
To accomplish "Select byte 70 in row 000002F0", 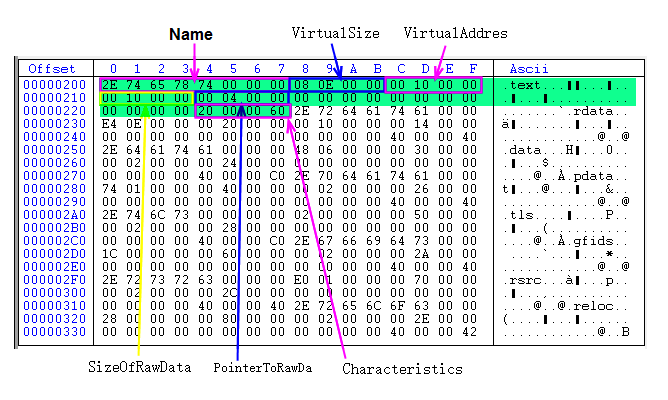I will coord(421,280).
